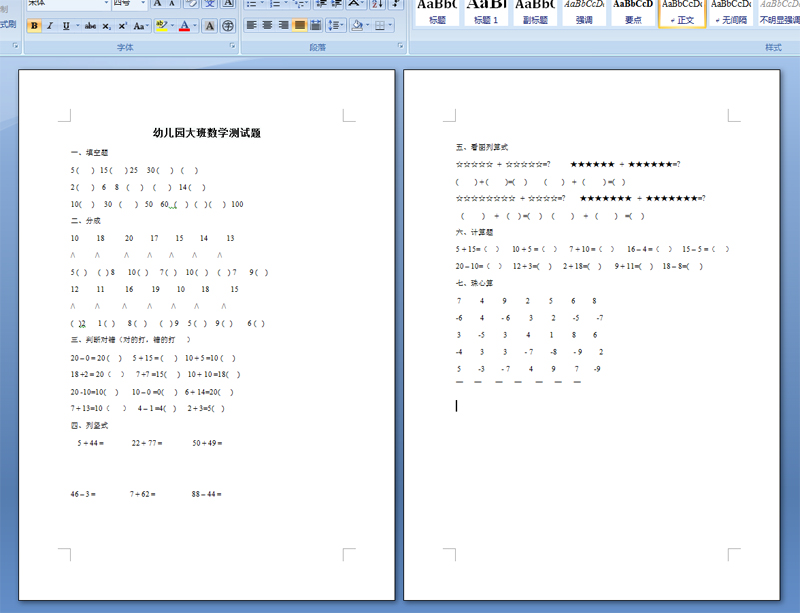
Task: Open Change Case dropdown arrow
Action: pos(147,26)
